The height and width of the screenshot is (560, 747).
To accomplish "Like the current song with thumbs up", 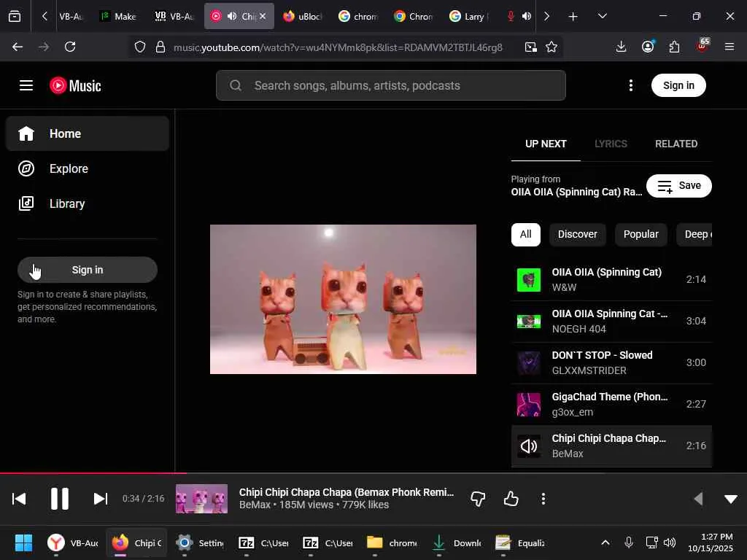I will 511,499.
